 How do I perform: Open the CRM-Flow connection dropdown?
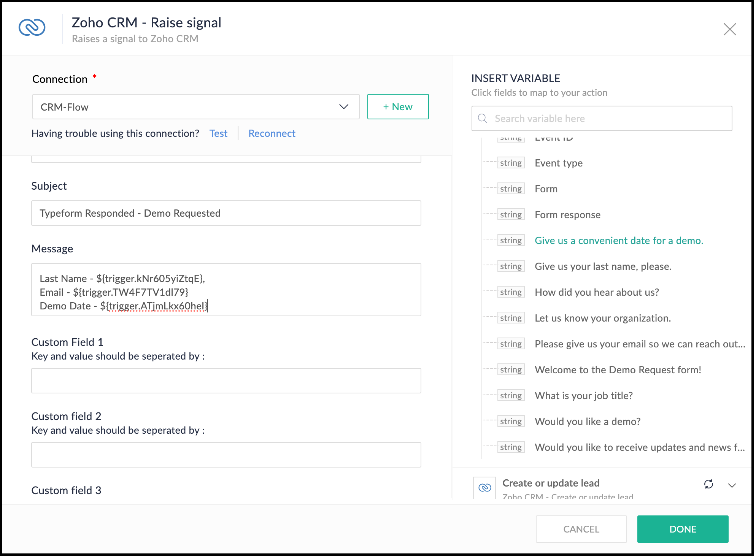click(x=196, y=107)
